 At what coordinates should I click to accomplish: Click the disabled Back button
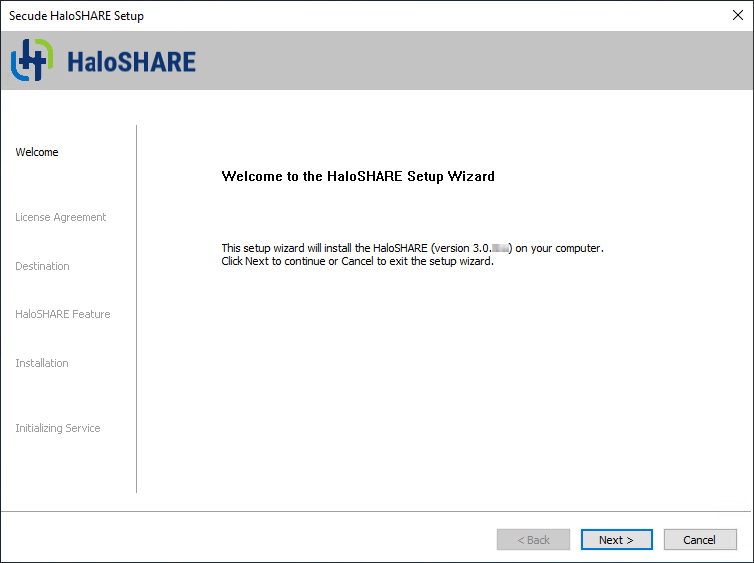tap(533, 540)
